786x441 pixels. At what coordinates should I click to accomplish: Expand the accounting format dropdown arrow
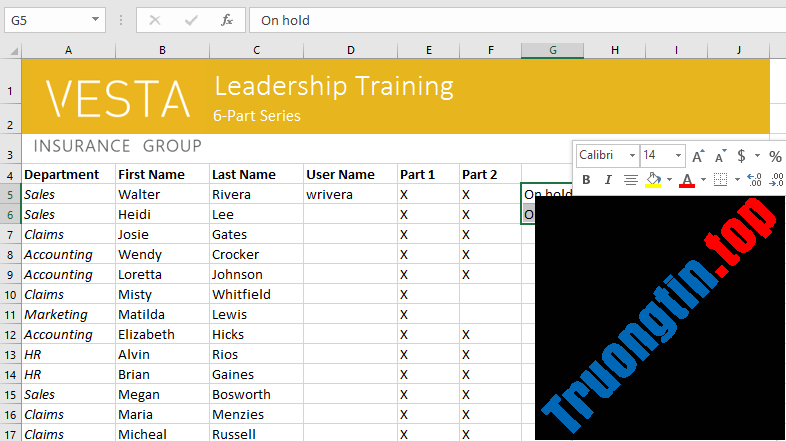click(757, 155)
